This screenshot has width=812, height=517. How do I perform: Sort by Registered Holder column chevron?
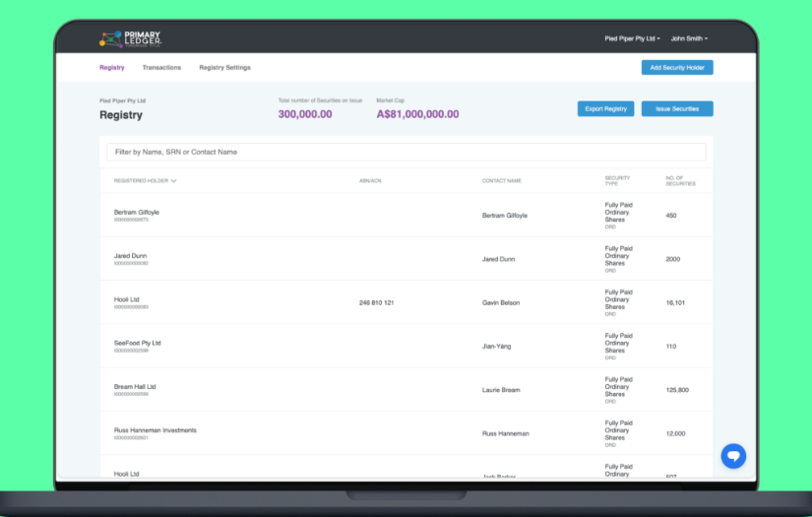[173, 181]
